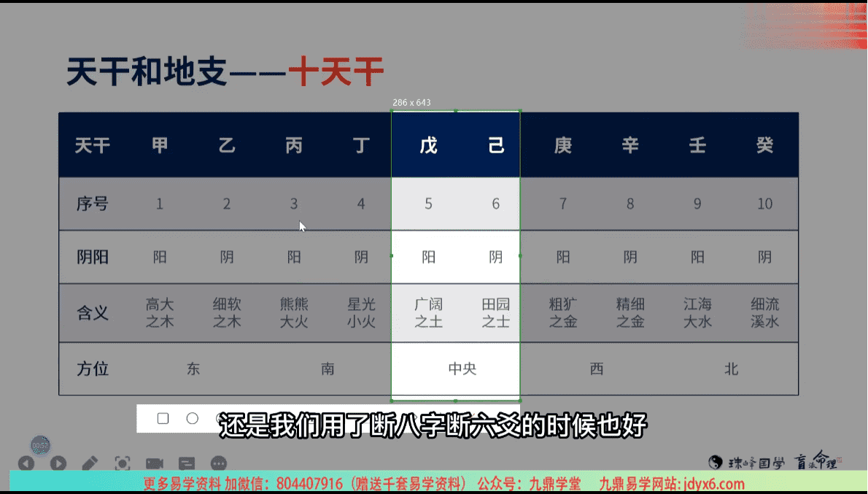Click the left-middle selection resize handle
The image size is (868, 494).
pyautogui.click(x=392, y=255)
